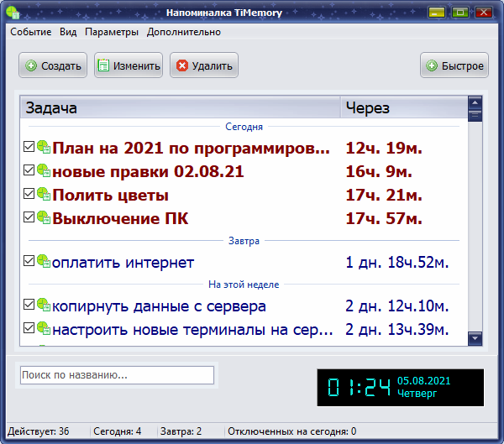Uncheck настроить новые терминалы task
Image resolution: width=504 pixels, height=444 pixels.
pyautogui.click(x=29, y=328)
